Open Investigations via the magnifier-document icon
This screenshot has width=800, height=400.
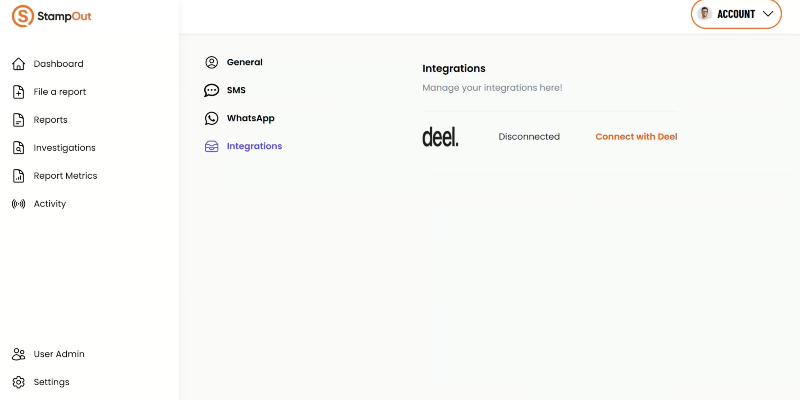[x=18, y=147]
